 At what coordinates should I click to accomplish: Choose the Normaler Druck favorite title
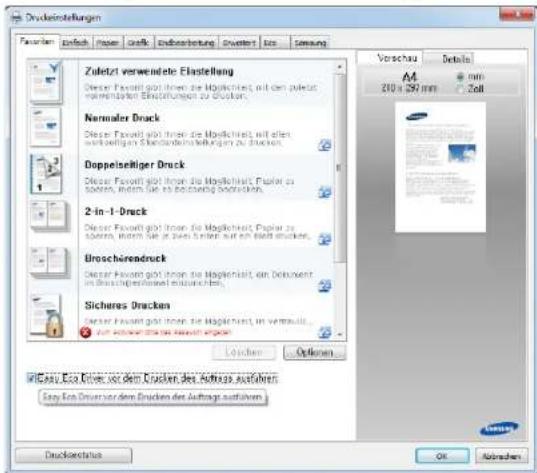pyautogui.click(x=122, y=118)
